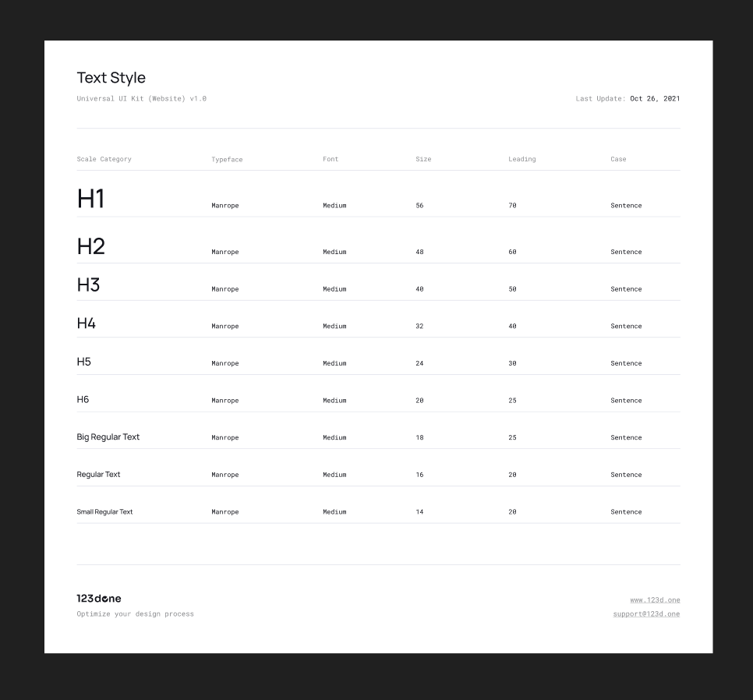The width and height of the screenshot is (753, 700).
Task: Click Medium font in Regular Text row
Action: pyautogui.click(x=334, y=475)
